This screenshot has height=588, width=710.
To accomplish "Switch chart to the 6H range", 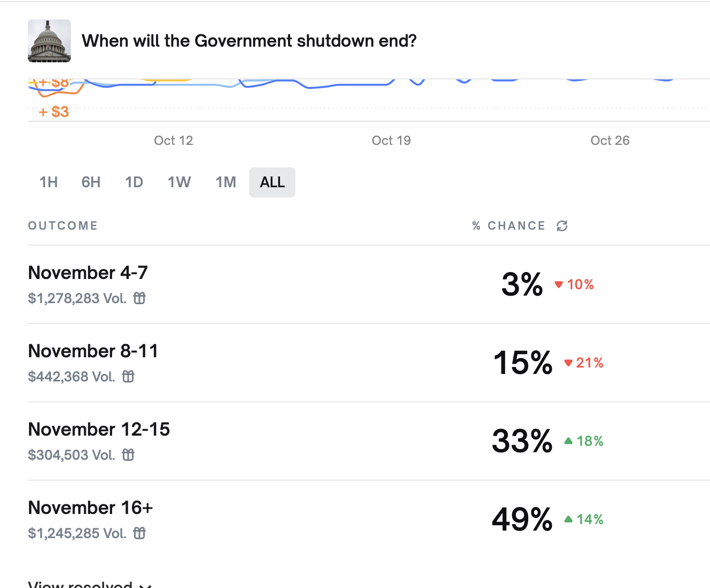I will coord(91,182).
